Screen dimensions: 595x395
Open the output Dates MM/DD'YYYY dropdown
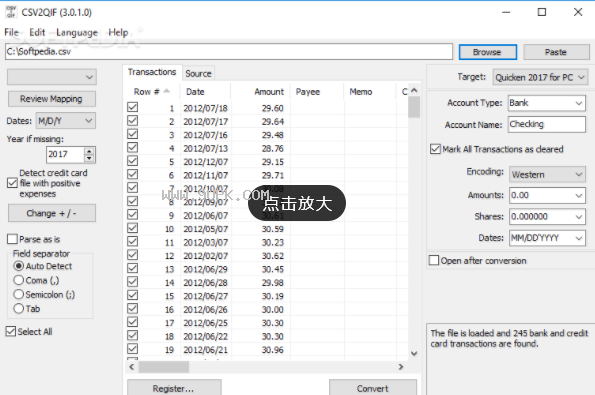[547, 238]
